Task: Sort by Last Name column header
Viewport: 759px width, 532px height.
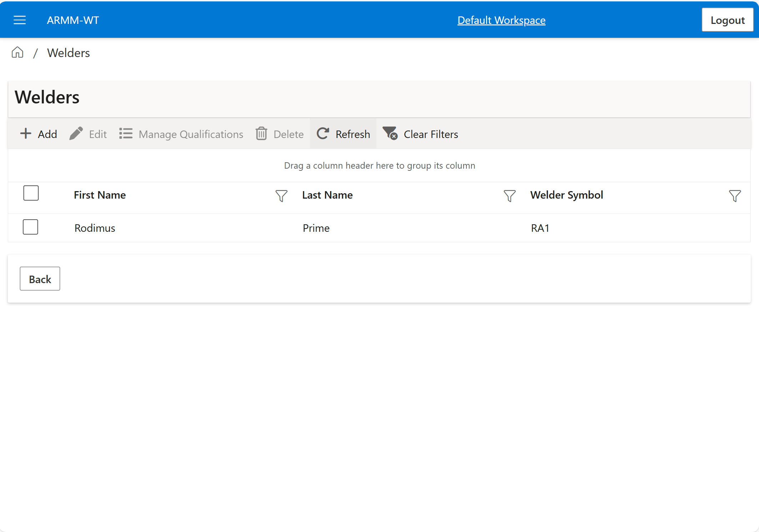Action: click(x=327, y=195)
